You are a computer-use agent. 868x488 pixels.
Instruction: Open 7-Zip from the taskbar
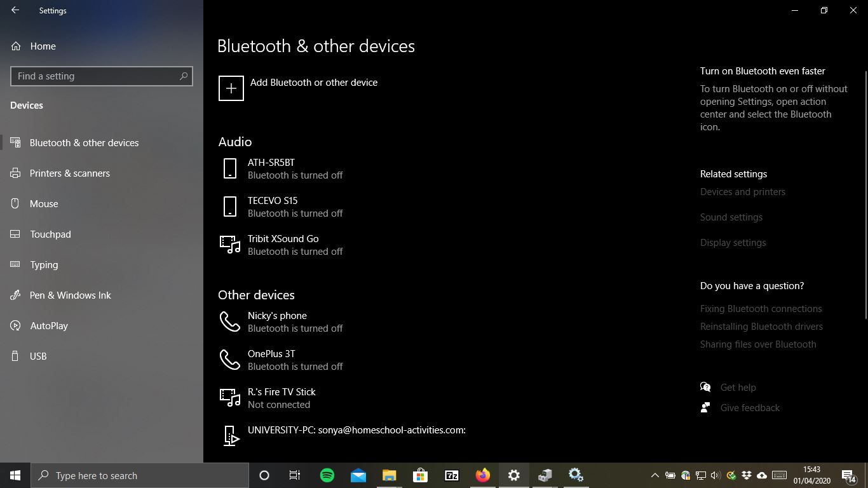tap(451, 475)
